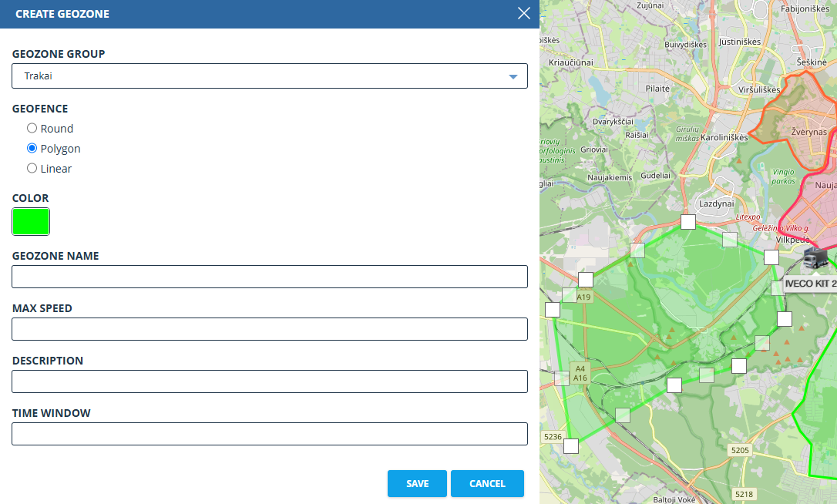Click the A19 road shield icon
The height and width of the screenshot is (504, 837).
[582, 296]
